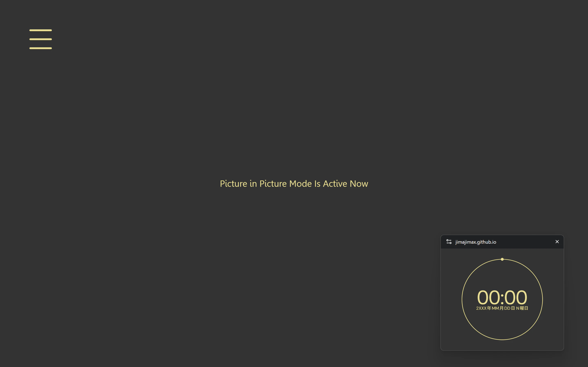Close the picture-in-picture clock window
The height and width of the screenshot is (367, 588).
557,242
